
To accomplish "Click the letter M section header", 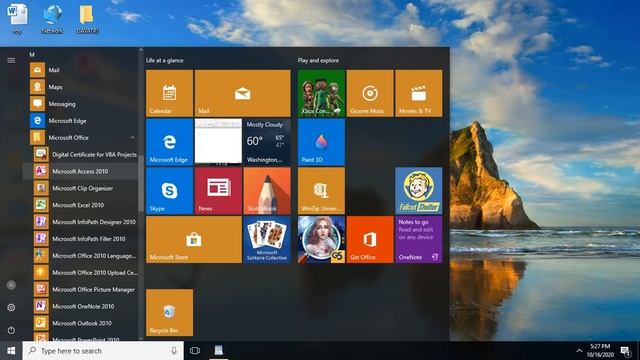I will (x=32, y=54).
